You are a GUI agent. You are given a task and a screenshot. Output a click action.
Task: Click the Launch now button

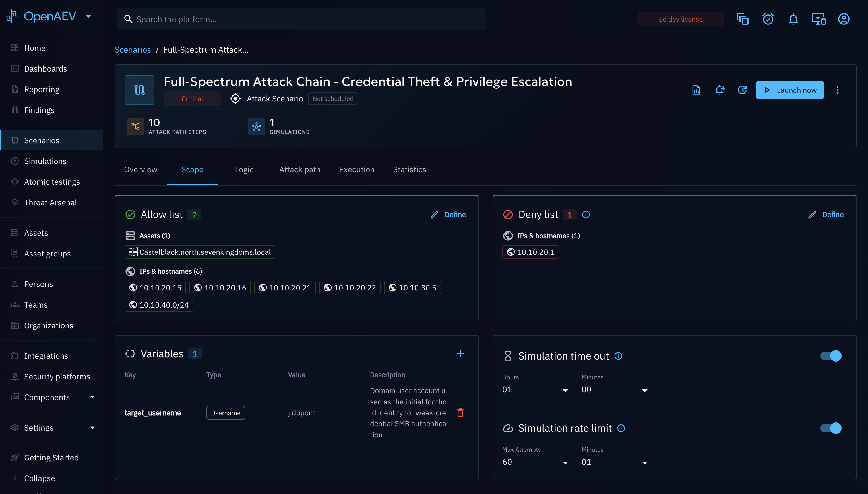click(790, 90)
